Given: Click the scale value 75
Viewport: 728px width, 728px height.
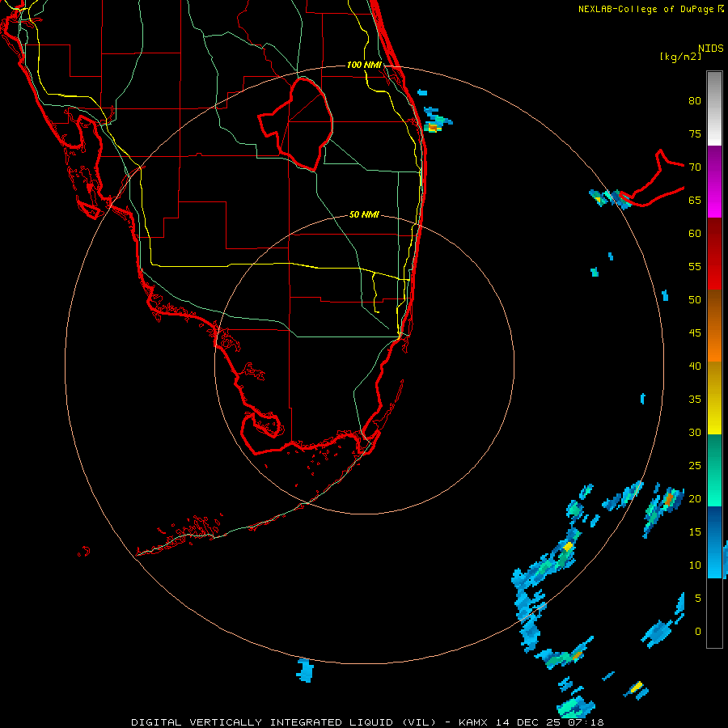Looking at the screenshot, I should click(695, 133).
